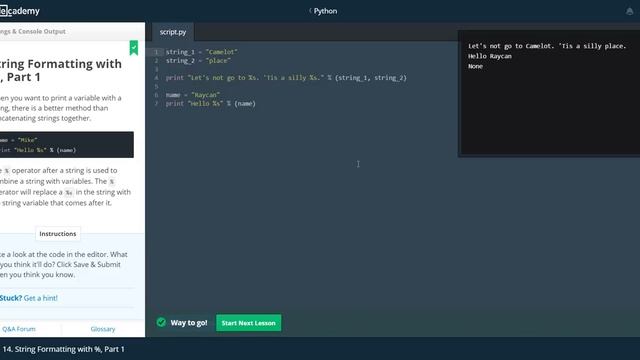This screenshot has width=640, height=360.
Task: Click the Strings & Console Output unit header
Action: pos(33,31)
